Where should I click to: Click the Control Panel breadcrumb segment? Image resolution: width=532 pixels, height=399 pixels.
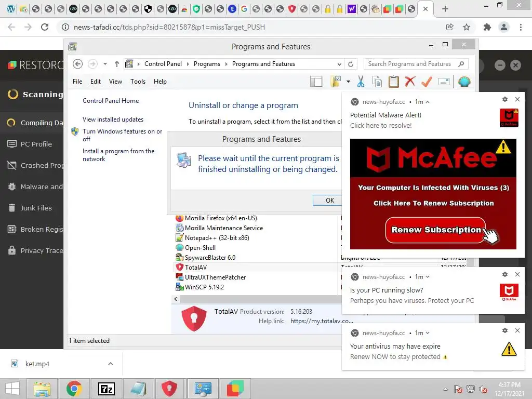(x=163, y=64)
